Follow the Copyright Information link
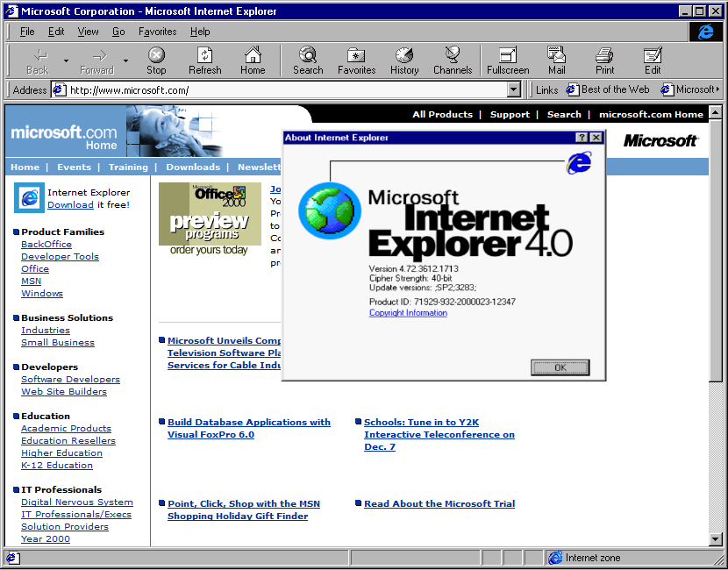Image resolution: width=728 pixels, height=570 pixels. 408,313
